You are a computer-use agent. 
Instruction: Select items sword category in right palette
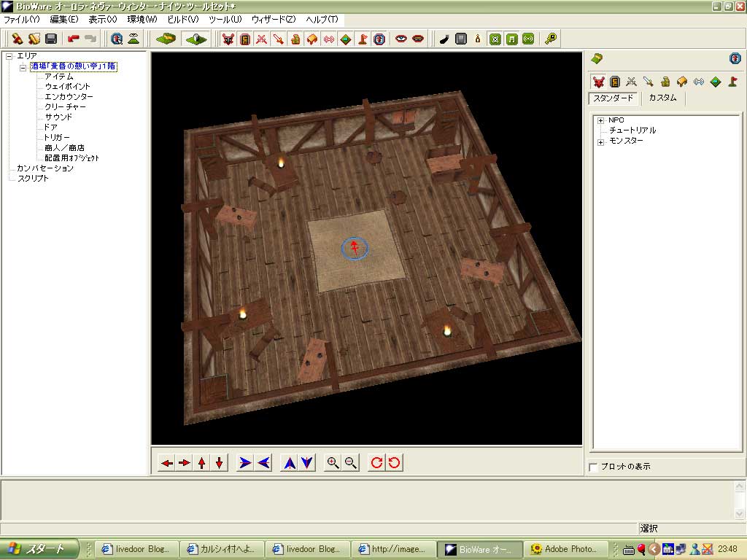tap(648, 82)
